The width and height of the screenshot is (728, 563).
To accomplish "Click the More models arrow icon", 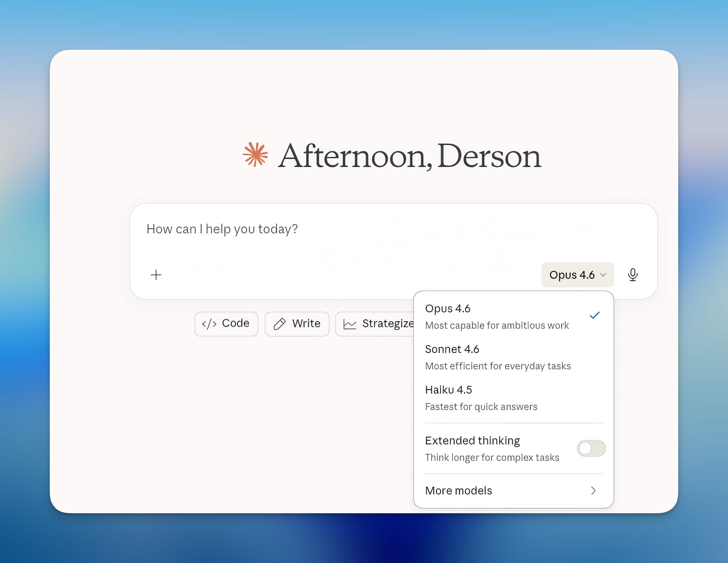I will click(x=593, y=490).
